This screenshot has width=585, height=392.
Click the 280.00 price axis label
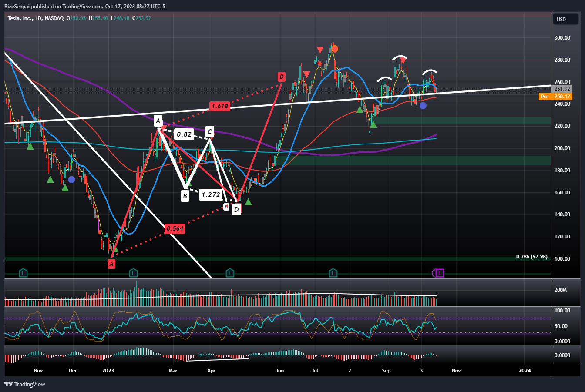click(x=562, y=60)
